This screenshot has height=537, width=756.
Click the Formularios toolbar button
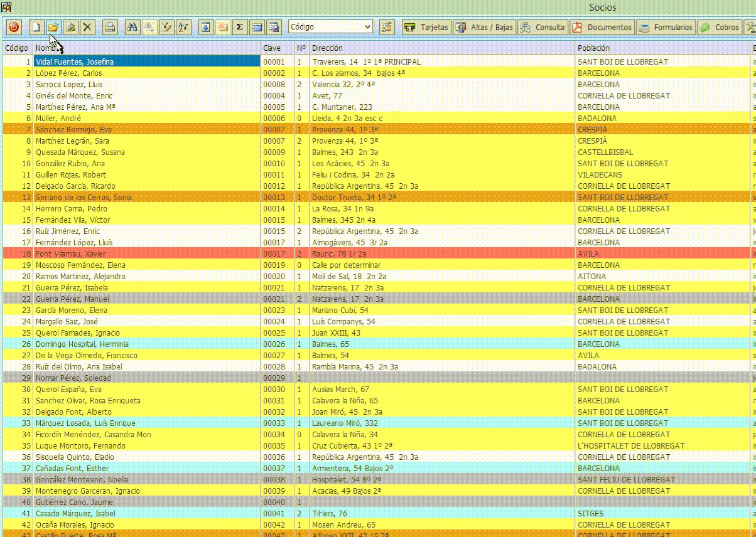666,28
